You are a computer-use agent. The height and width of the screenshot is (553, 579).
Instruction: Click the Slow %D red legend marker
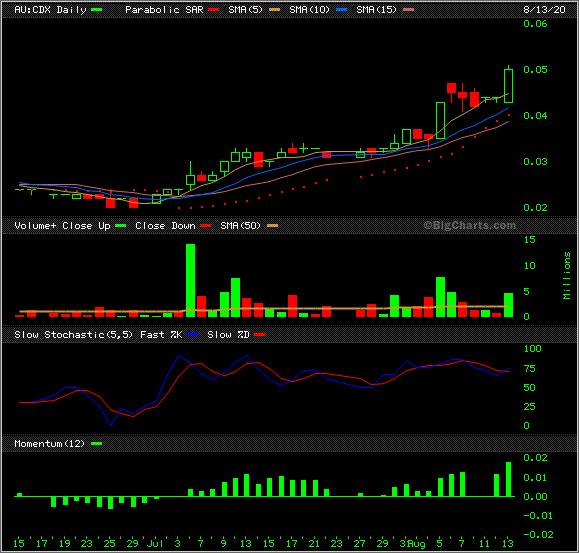tap(260, 335)
